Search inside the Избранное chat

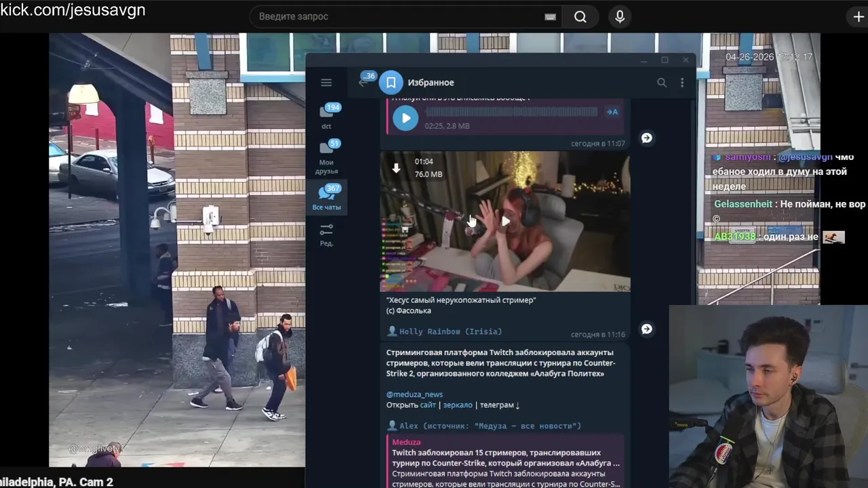(661, 83)
